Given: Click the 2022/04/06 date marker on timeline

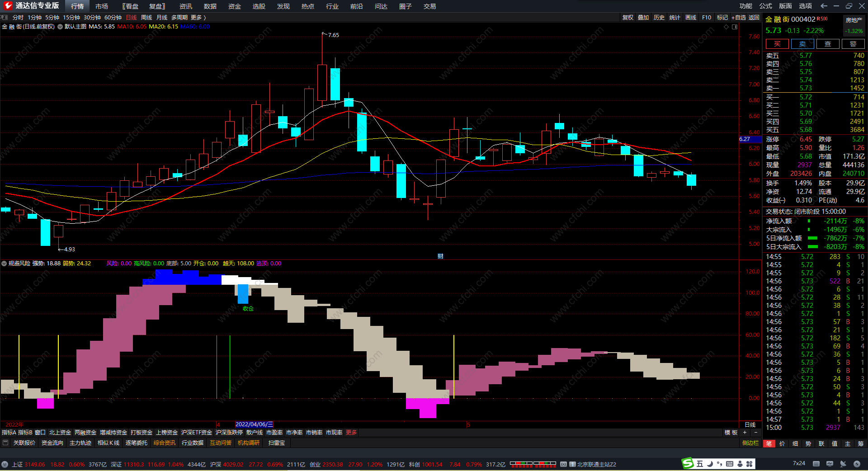Looking at the screenshot, I should pyautogui.click(x=254, y=424).
